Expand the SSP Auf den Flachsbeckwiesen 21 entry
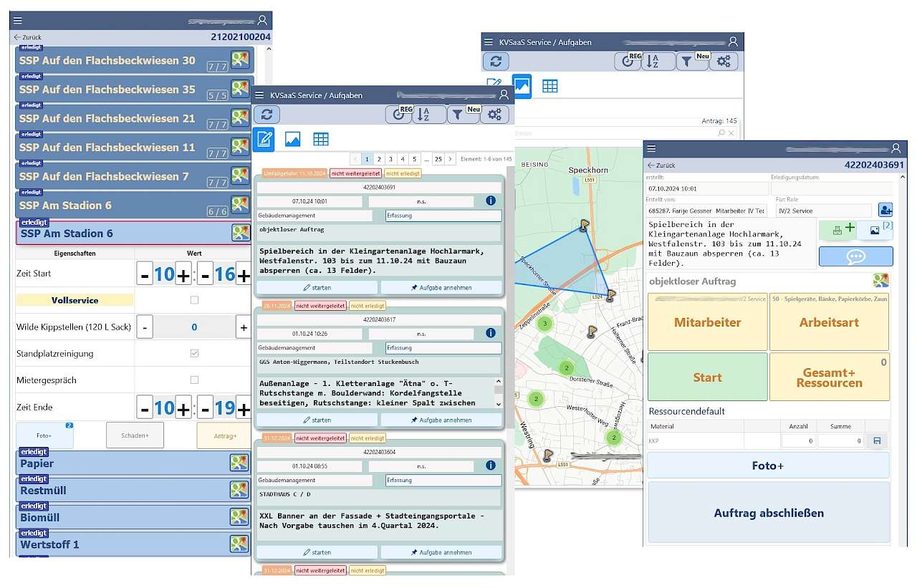917x588 pixels. point(122,119)
